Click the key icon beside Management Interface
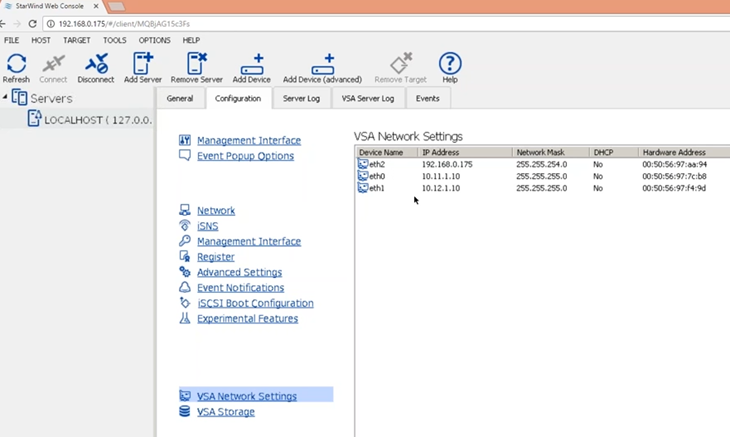This screenshot has width=730, height=437. pyautogui.click(x=185, y=241)
